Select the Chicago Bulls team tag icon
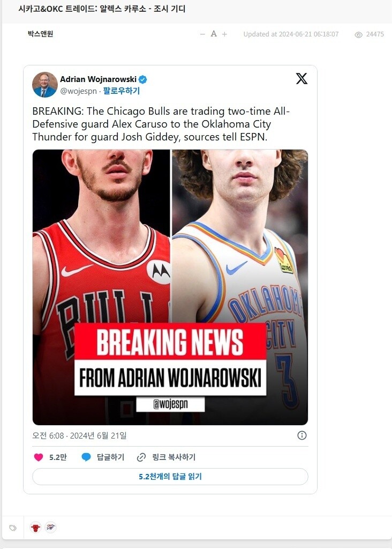Screen dimensions: 392x549 click(x=35, y=528)
